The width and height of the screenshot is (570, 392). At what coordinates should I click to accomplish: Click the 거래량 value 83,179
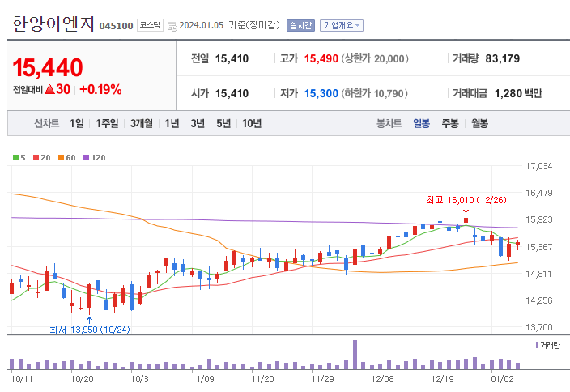pyautogui.click(x=502, y=58)
